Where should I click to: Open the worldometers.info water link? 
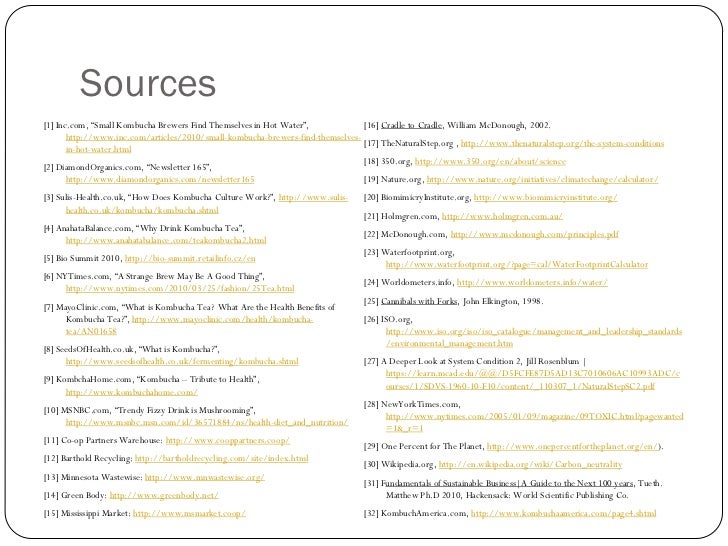pos(532,282)
